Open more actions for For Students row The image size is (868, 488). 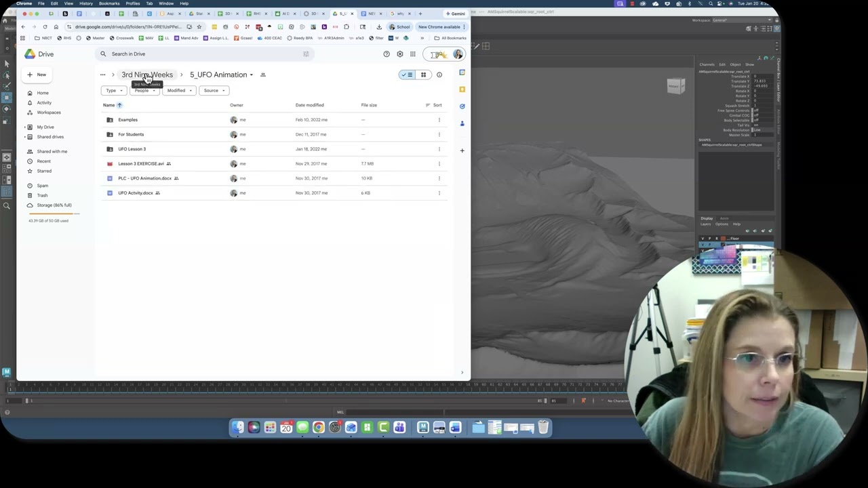439,134
